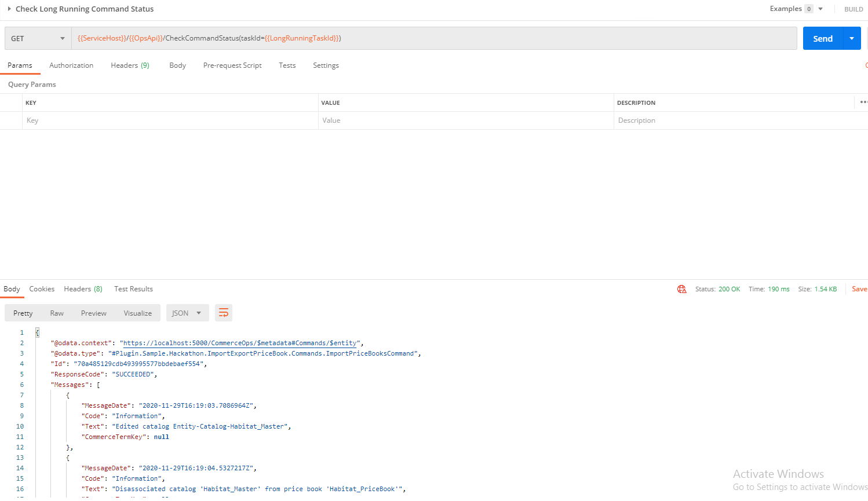
Task: Click the BUILD button
Action: point(854,9)
